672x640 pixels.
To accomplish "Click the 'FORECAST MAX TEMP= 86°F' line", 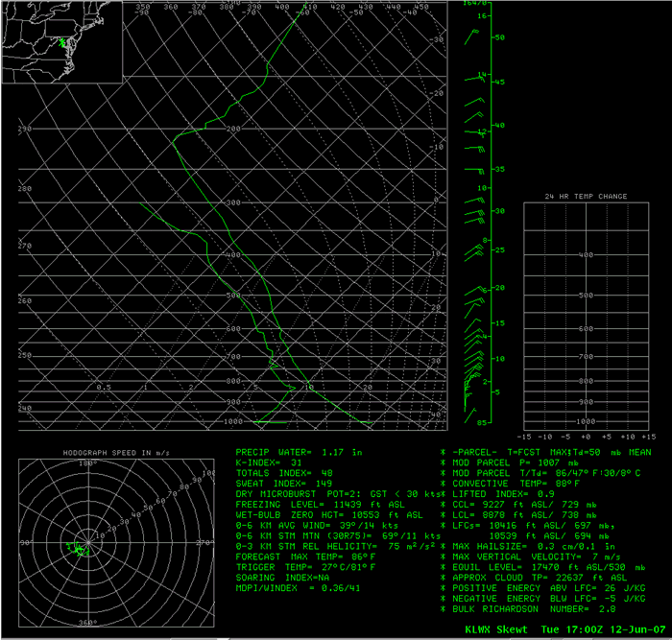I will point(305,557).
